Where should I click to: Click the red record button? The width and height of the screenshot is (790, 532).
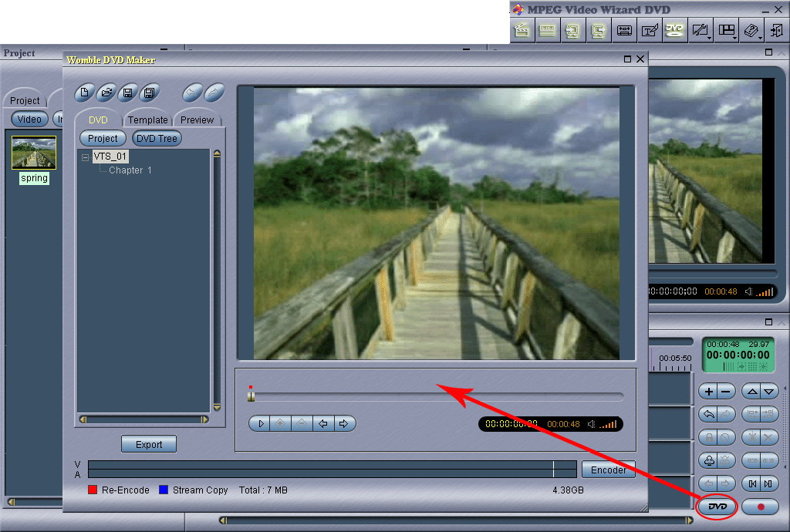[x=760, y=507]
